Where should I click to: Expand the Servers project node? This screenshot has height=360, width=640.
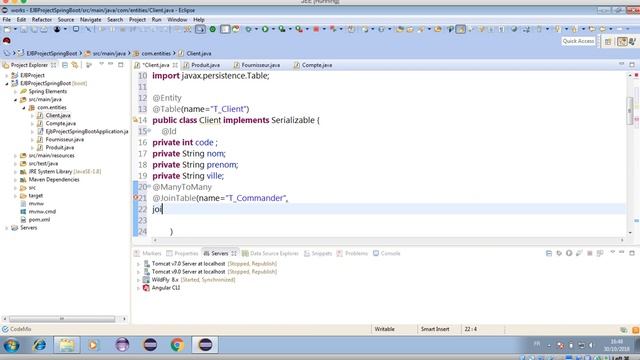pyautogui.click(x=7, y=228)
